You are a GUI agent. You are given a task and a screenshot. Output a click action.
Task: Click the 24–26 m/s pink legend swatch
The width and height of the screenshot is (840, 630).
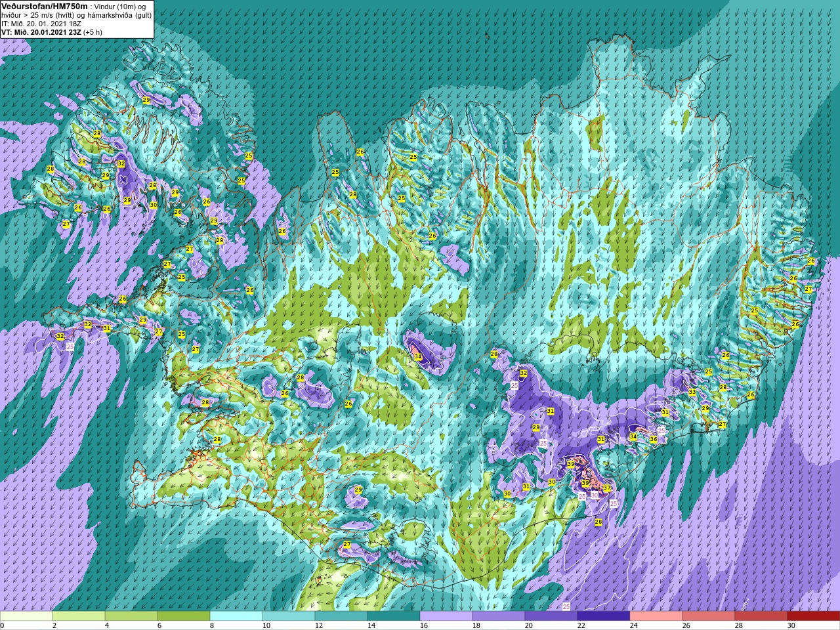click(656, 616)
